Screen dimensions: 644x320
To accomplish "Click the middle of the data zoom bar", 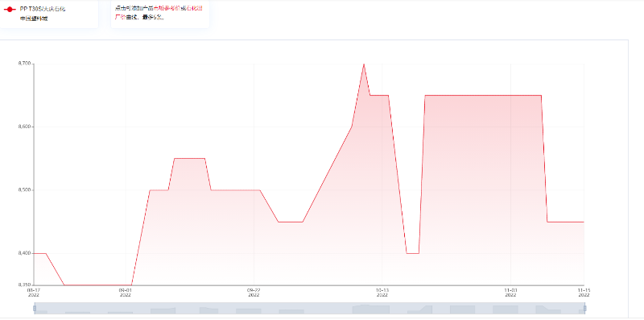I will 309,308.
